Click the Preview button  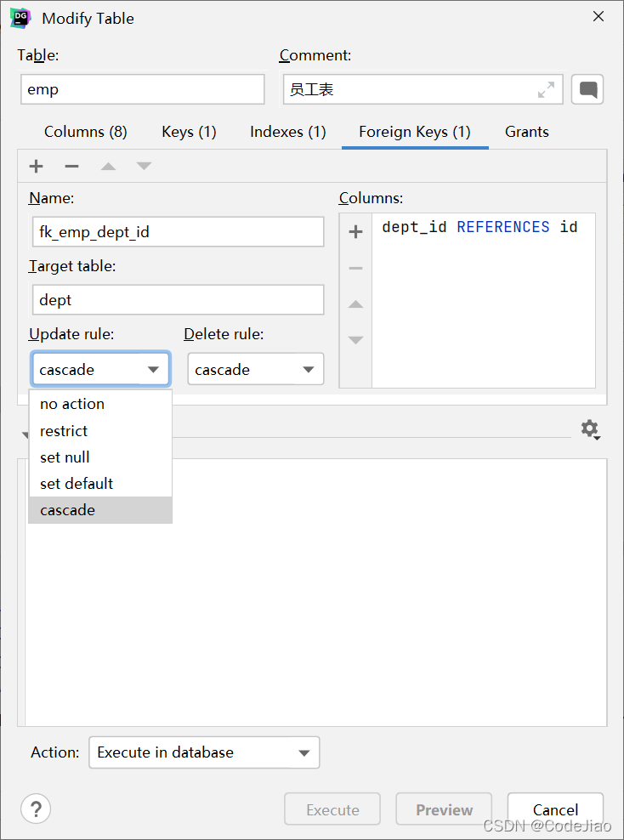(x=444, y=809)
